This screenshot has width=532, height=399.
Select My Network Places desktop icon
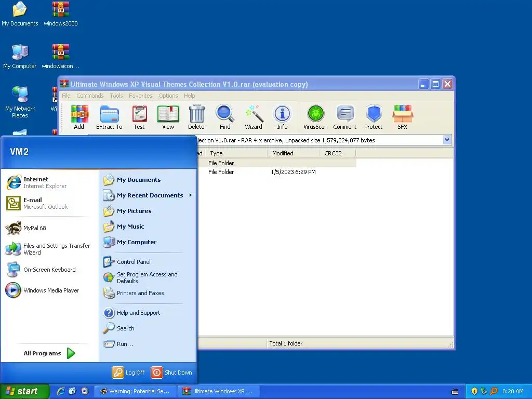[20, 102]
